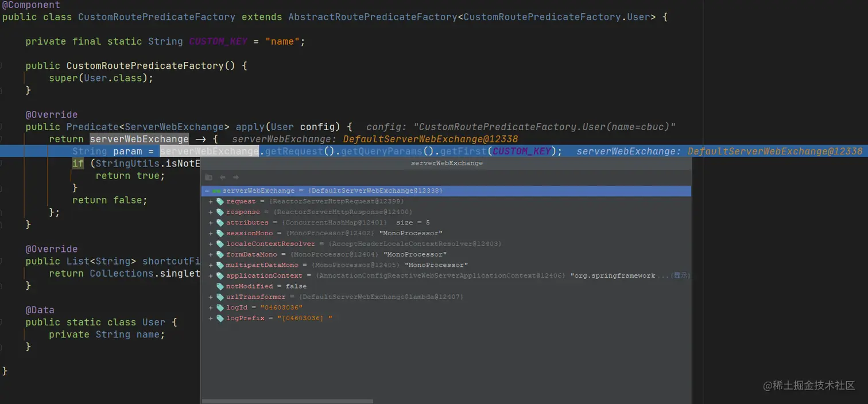Viewport: 868px width, 404px height.
Task: Expand the request node
Action: 211,201
